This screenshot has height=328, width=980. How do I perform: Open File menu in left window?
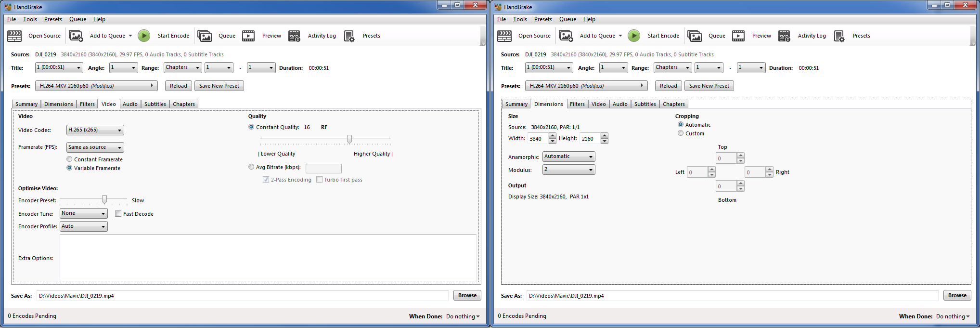(x=12, y=19)
